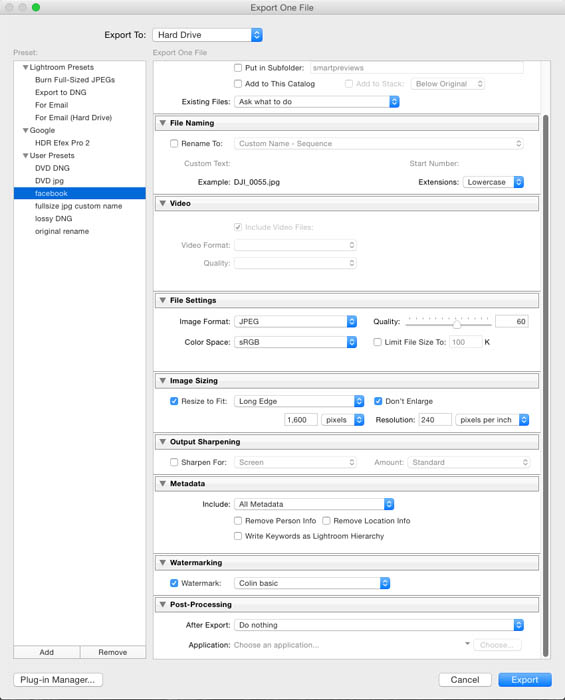Open the pixels unit dropdown
This screenshot has width=565, height=700.
point(343,420)
